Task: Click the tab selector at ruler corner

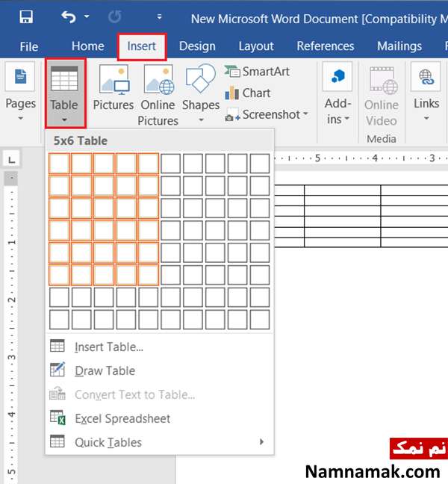Action: point(12,160)
